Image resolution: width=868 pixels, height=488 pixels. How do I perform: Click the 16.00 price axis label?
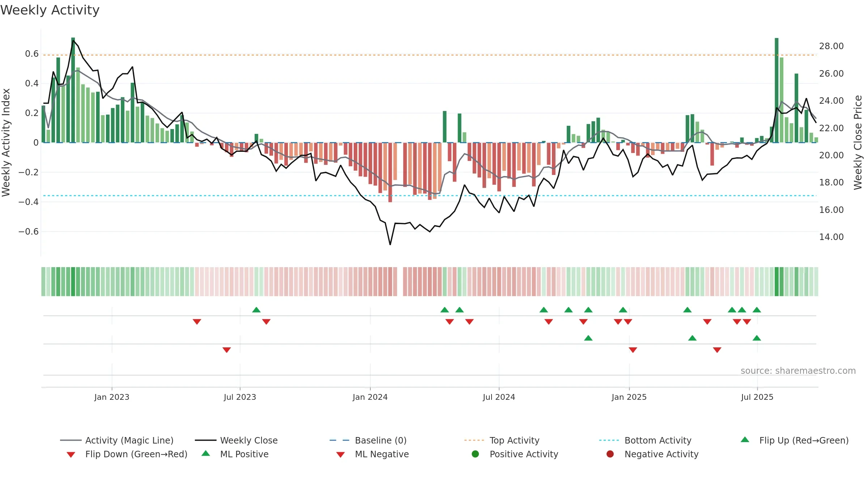tap(831, 210)
